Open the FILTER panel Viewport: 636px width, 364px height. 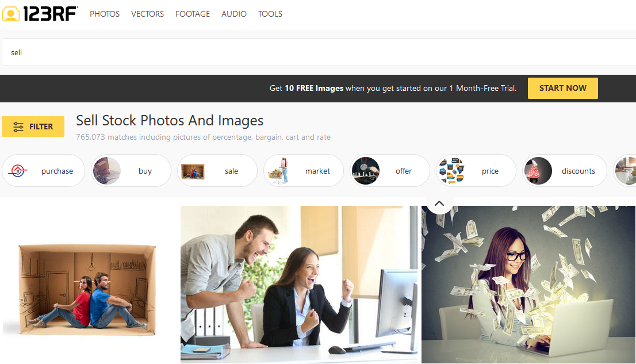(33, 127)
